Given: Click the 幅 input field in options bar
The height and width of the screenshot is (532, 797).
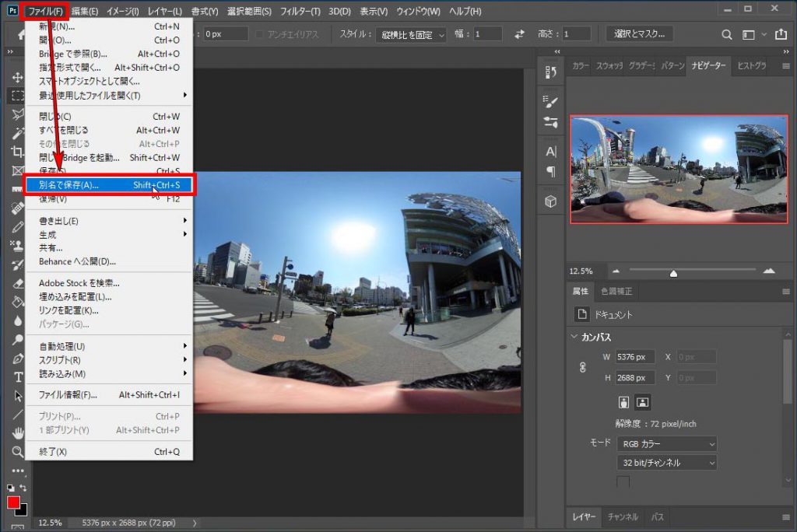Looking at the screenshot, I should tap(487, 34).
